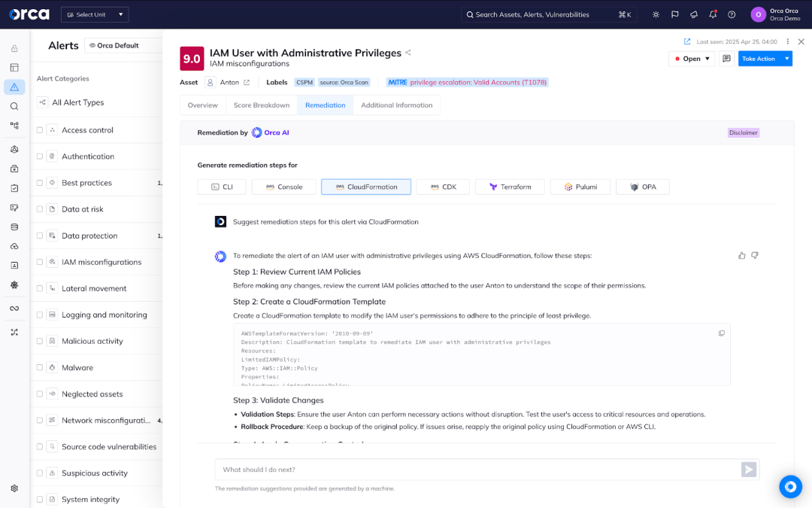The image size is (812, 508).
Task: Close the alert detail panel
Action: click(x=801, y=41)
